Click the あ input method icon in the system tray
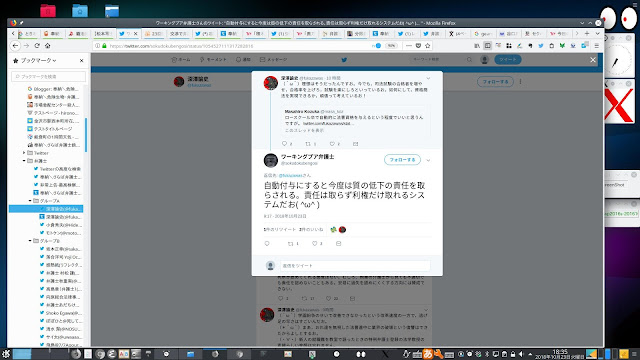640x360 pixels. click(427, 354)
